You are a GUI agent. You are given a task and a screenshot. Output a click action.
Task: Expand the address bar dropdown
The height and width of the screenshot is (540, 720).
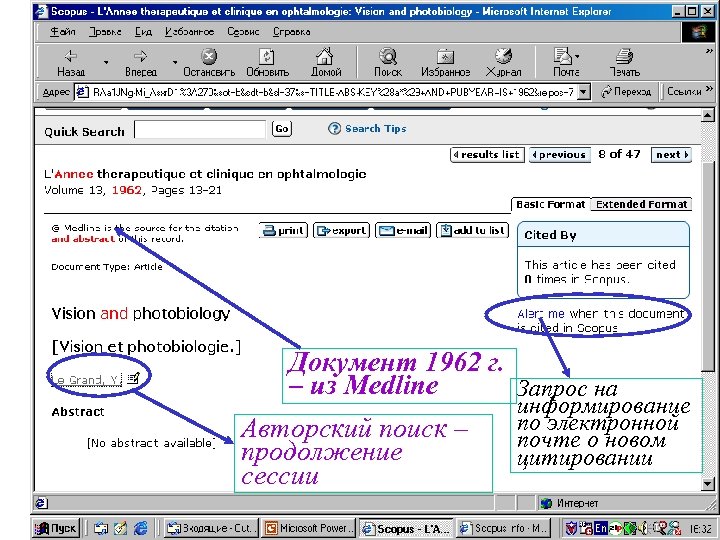[x=583, y=92]
